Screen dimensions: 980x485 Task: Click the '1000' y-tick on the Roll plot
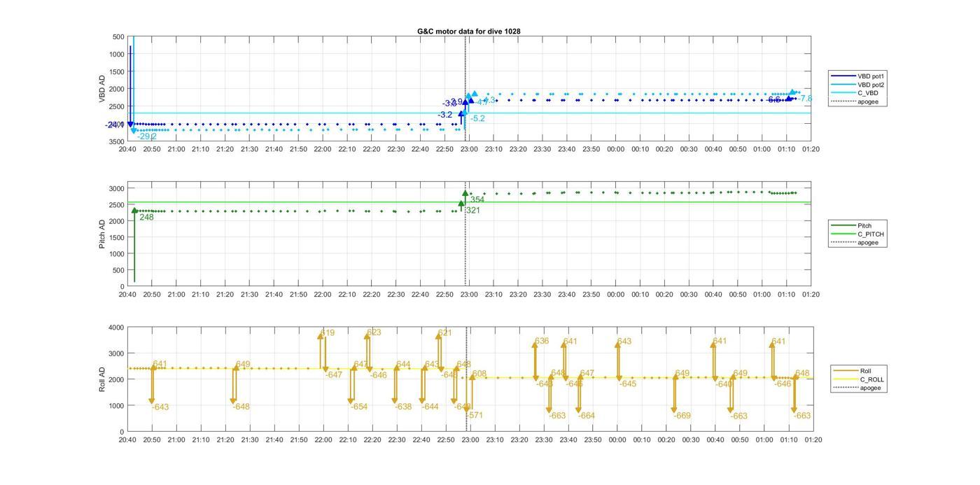coord(116,406)
